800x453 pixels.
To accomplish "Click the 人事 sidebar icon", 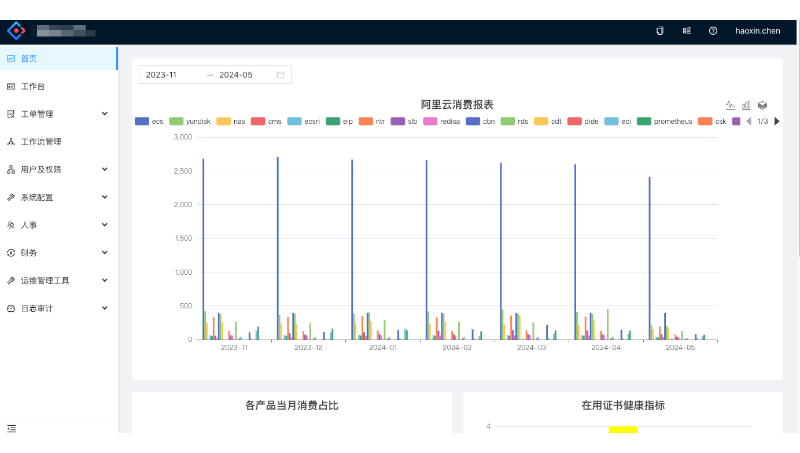I will (x=11, y=225).
